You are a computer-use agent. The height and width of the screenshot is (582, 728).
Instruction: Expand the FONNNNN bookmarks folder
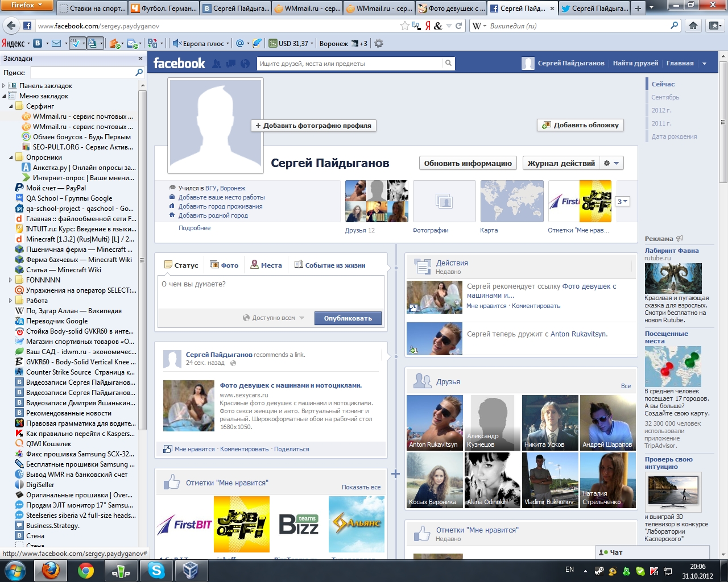coord(10,280)
